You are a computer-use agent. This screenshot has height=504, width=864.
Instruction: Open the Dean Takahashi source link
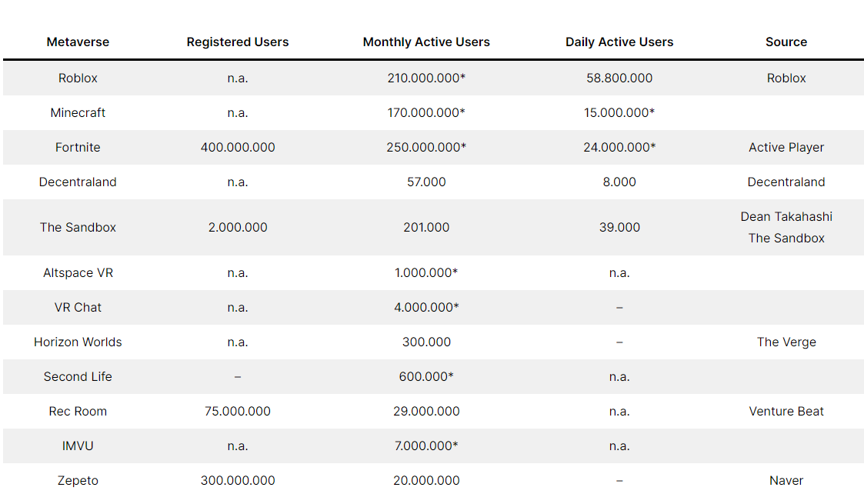[x=786, y=217]
